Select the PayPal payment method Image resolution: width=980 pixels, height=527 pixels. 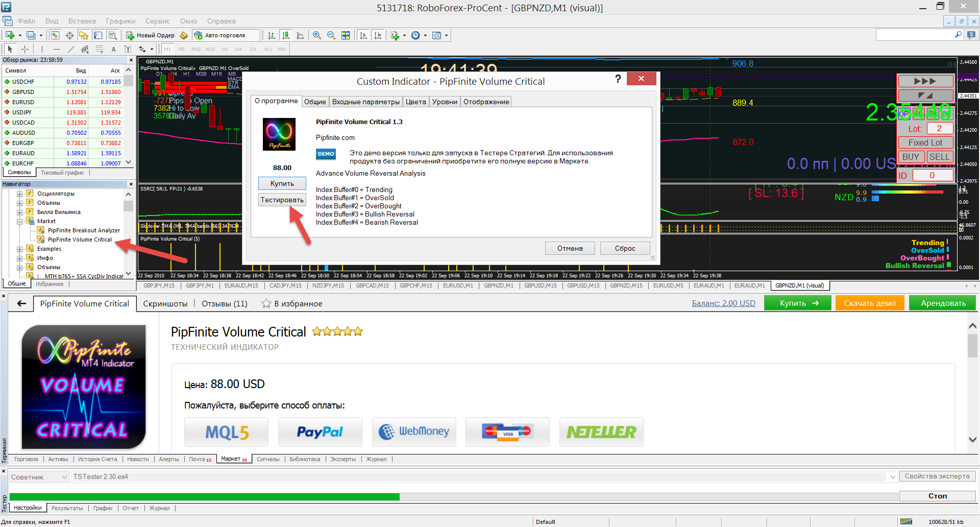pyautogui.click(x=320, y=432)
